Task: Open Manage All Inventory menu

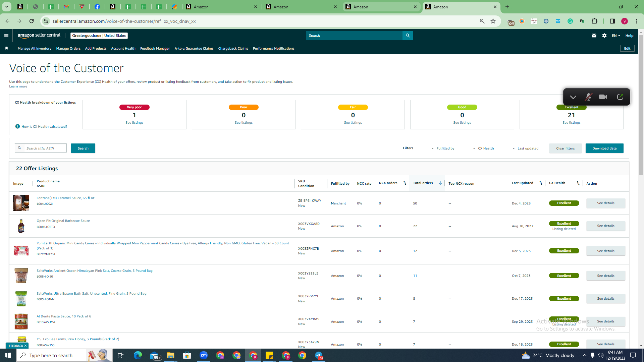Action: [35, 49]
